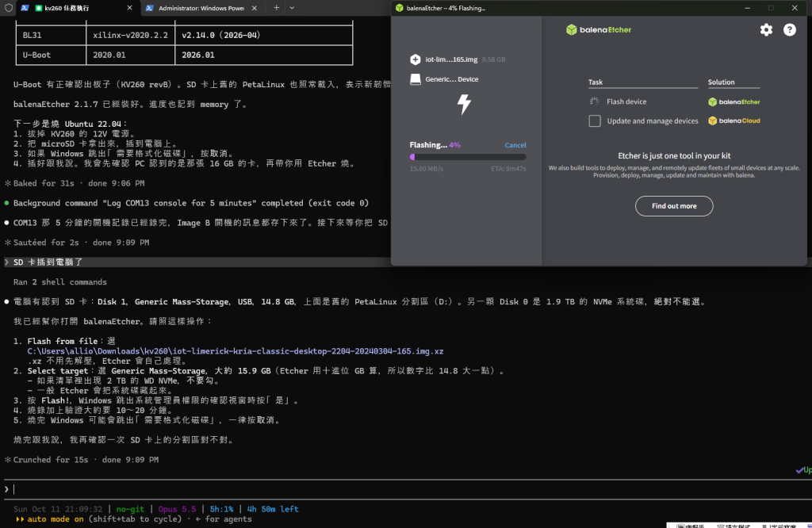Click the 'no-git' status bar entry
Image resolution: width=812 pixels, height=528 pixels.
click(131, 509)
